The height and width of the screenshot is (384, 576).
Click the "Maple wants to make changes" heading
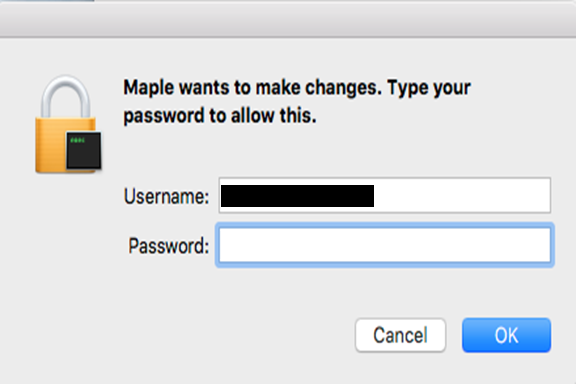point(252,88)
